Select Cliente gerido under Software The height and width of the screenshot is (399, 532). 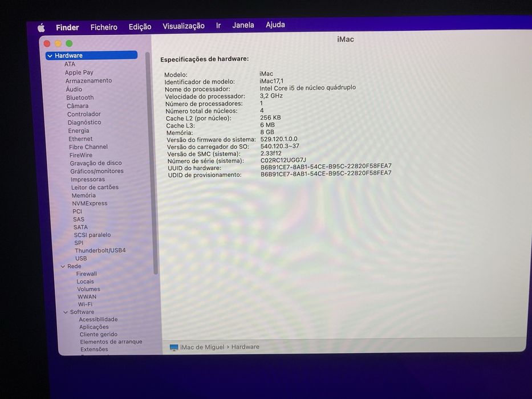point(99,335)
